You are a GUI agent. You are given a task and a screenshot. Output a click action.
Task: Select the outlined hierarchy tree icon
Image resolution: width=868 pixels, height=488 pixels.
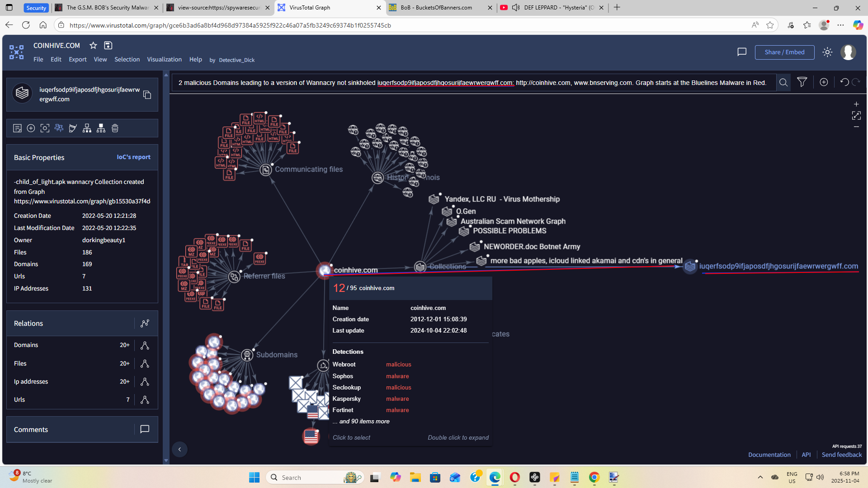coord(87,128)
